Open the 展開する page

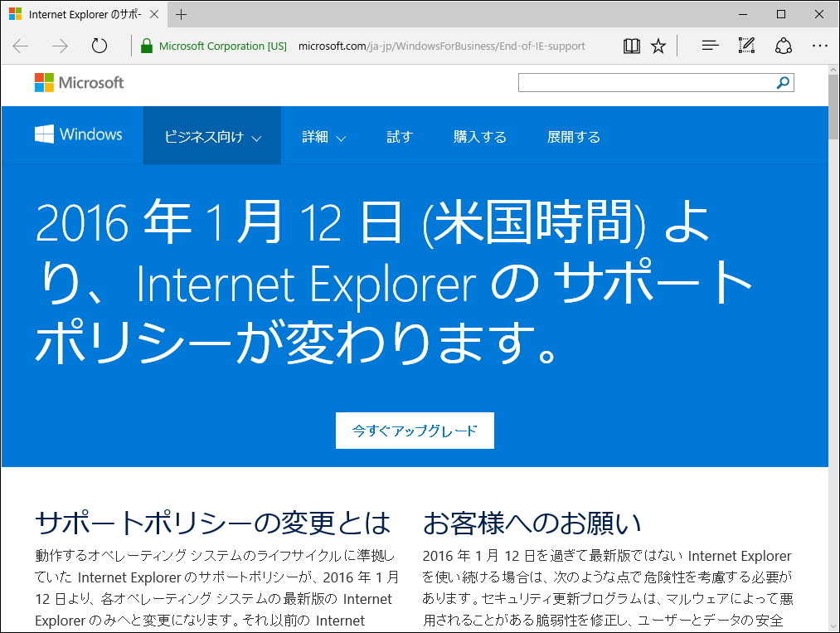coord(573,135)
